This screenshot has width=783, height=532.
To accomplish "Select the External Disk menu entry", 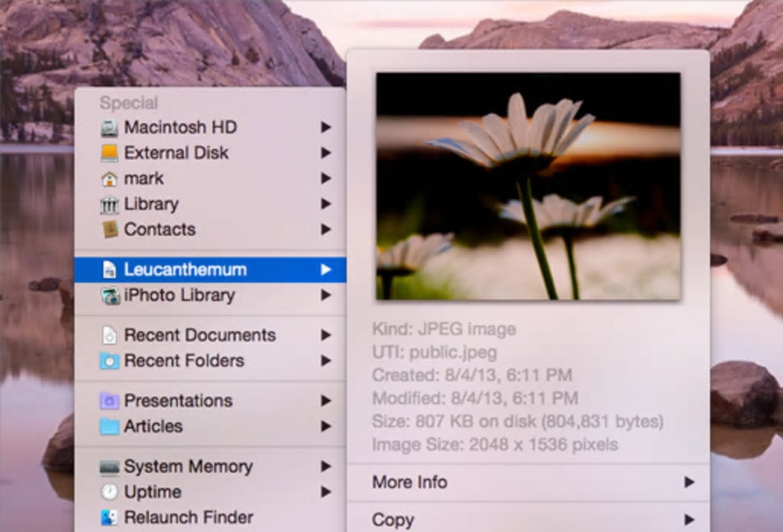I will click(x=210, y=153).
